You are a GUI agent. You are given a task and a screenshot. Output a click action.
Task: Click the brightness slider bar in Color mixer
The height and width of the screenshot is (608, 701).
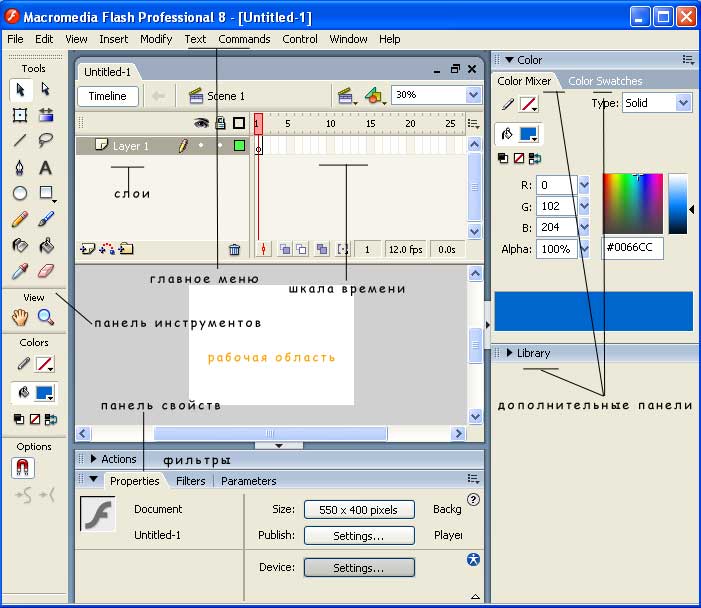678,203
